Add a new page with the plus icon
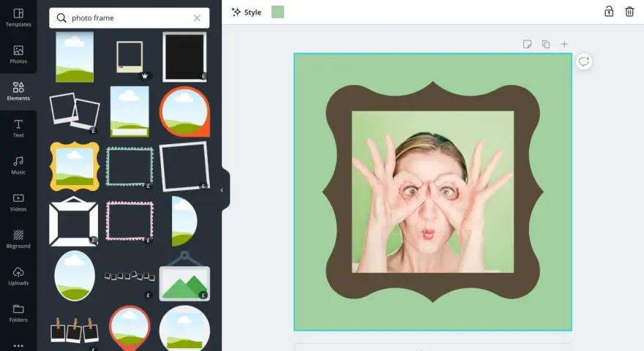The width and height of the screenshot is (644, 351). (x=564, y=44)
